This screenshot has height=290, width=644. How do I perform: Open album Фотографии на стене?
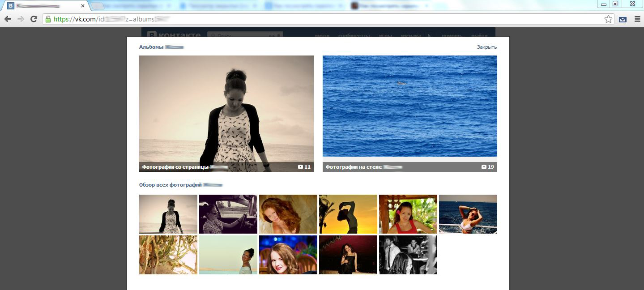(410, 114)
